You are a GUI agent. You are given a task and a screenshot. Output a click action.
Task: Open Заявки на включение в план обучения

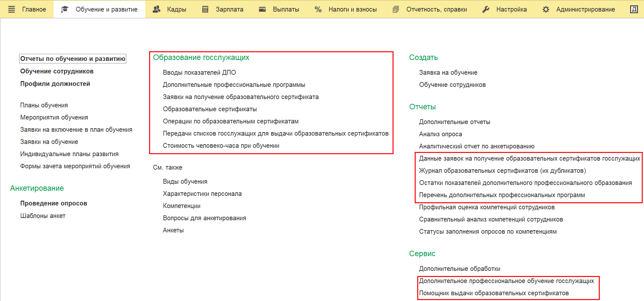[x=76, y=130]
